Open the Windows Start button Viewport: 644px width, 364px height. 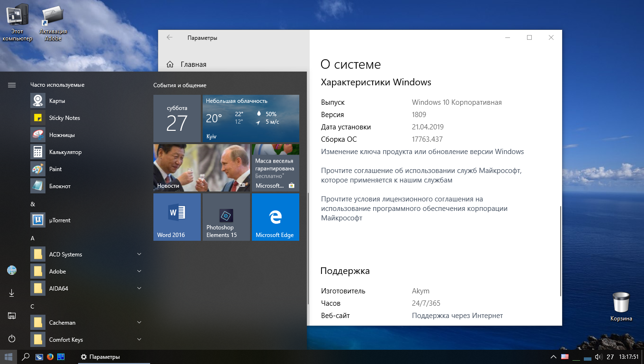pos(8,357)
